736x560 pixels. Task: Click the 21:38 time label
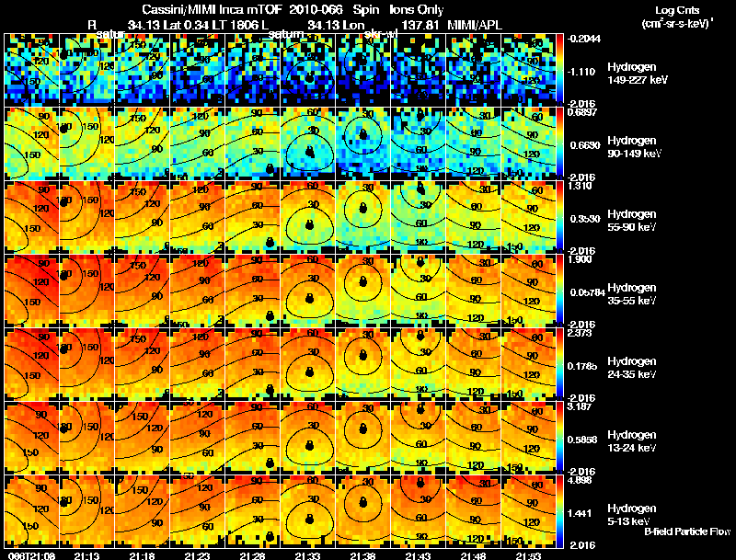362,555
